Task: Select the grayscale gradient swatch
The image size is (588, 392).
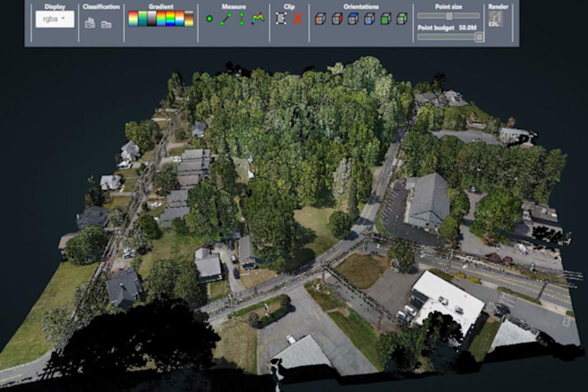Action: 151,18
